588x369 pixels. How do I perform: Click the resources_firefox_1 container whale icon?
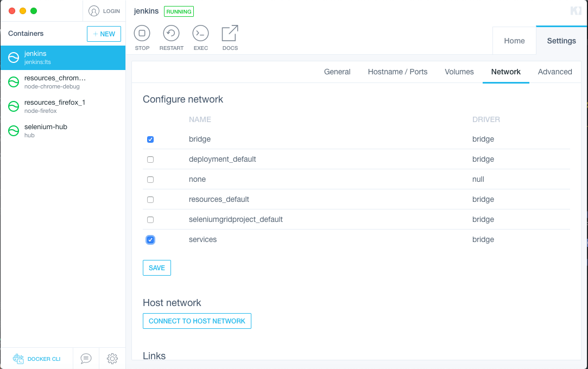pos(13,106)
